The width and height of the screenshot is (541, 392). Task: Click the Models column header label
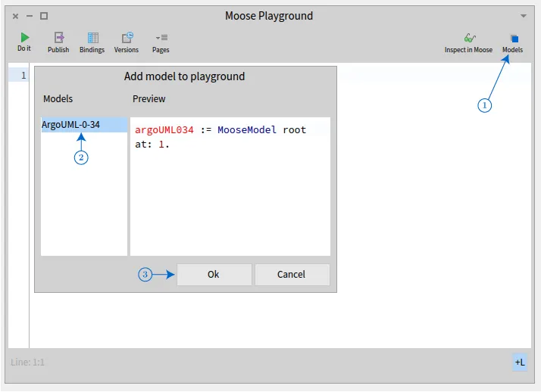click(58, 99)
